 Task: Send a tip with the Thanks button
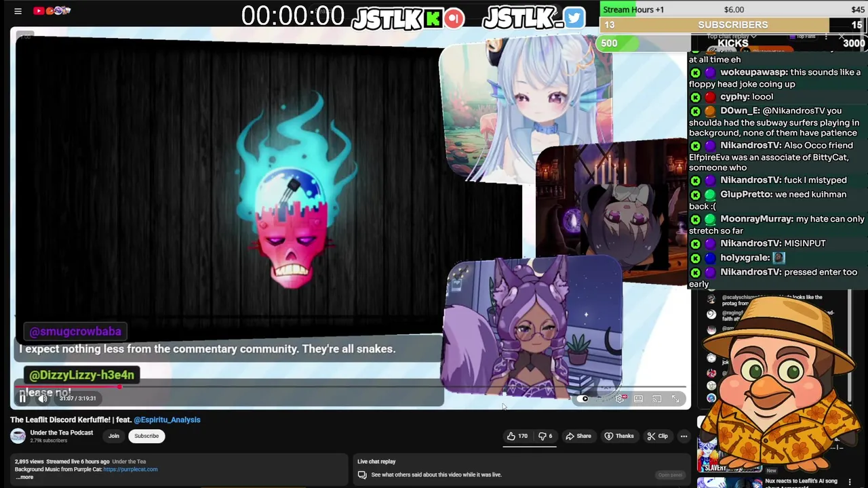[x=618, y=436]
